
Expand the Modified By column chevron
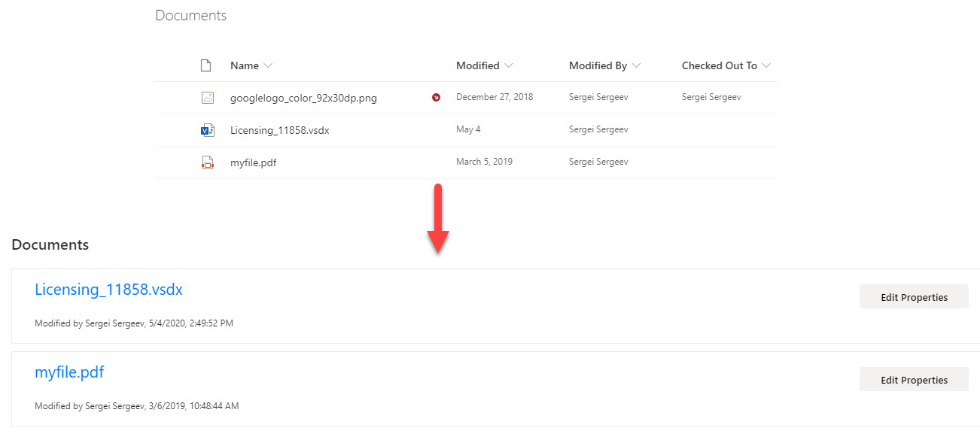(636, 65)
